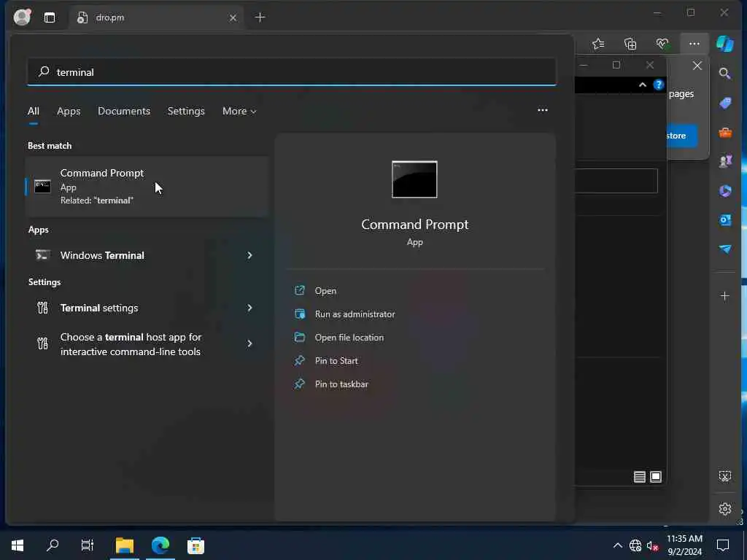Click large Command Prompt preview icon

tap(414, 179)
